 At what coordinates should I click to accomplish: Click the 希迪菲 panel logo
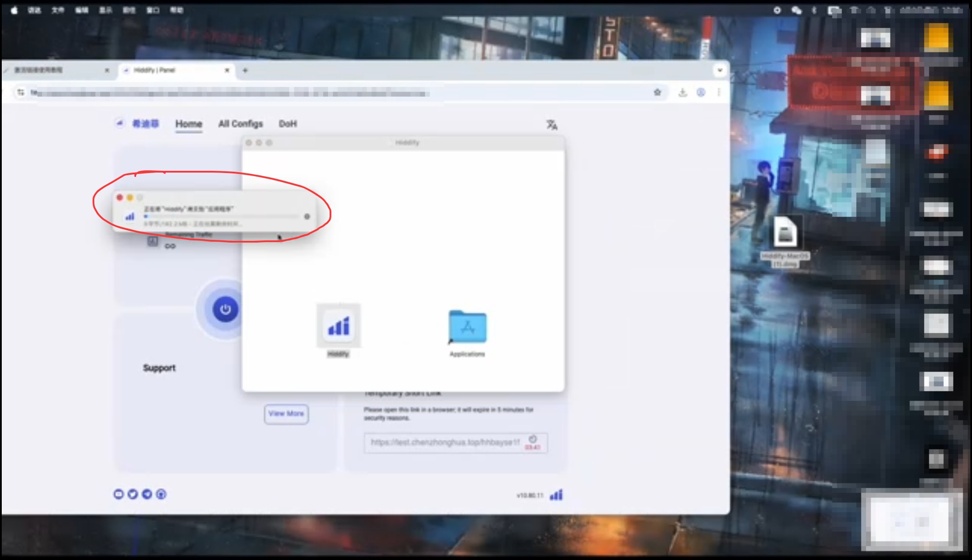tap(137, 124)
